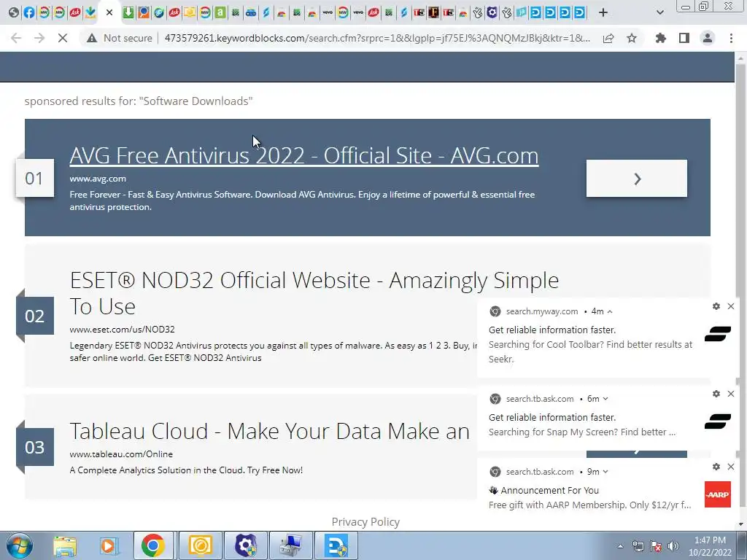Launch Windows Media Player from taskbar
Image resolution: width=747 pixels, height=560 pixels.
pyautogui.click(x=109, y=545)
